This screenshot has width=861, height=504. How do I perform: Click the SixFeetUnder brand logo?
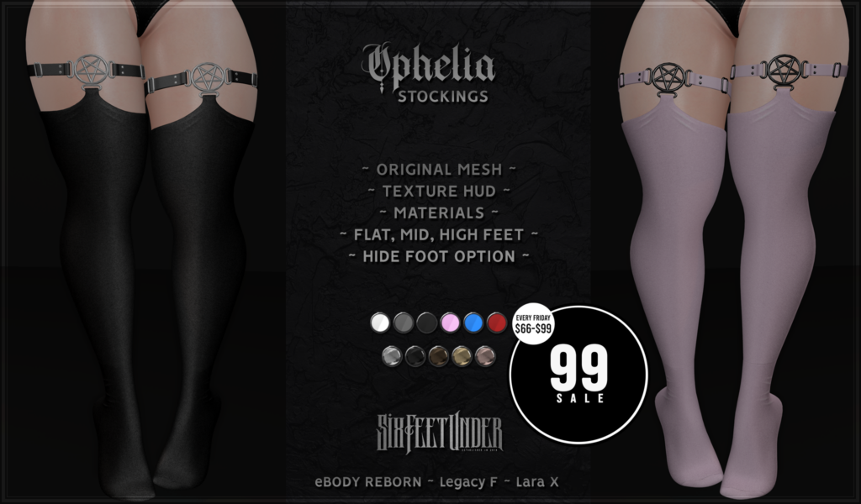pos(439,432)
